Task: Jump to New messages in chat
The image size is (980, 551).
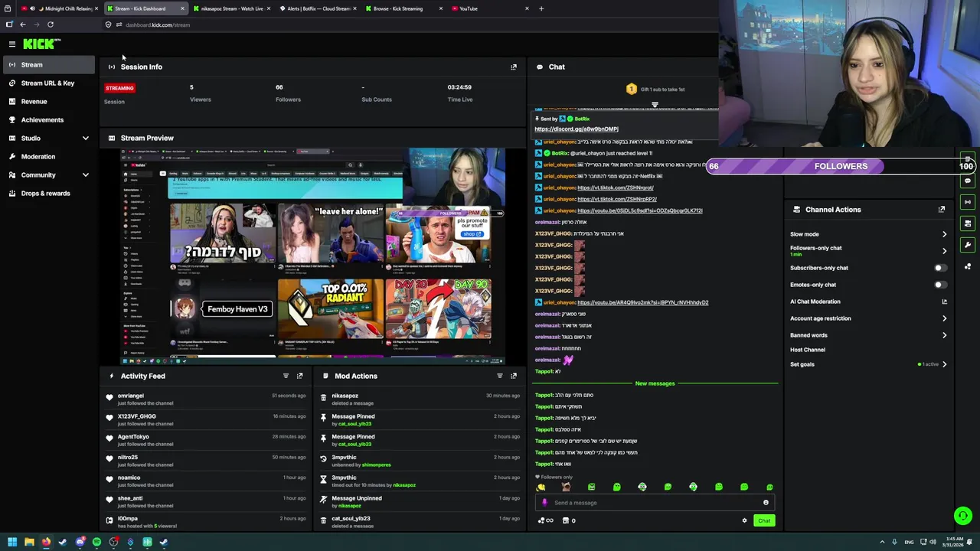Action: (x=655, y=383)
